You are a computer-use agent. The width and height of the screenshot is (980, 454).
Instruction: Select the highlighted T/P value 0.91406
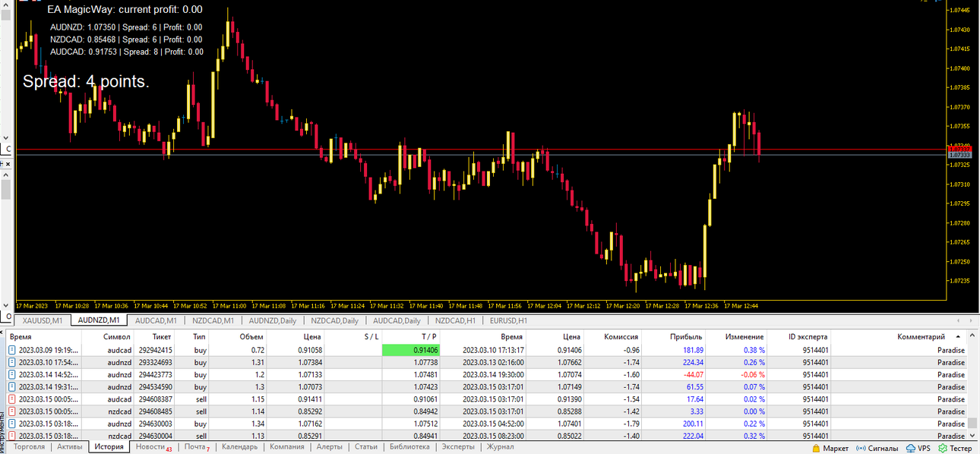point(411,350)
